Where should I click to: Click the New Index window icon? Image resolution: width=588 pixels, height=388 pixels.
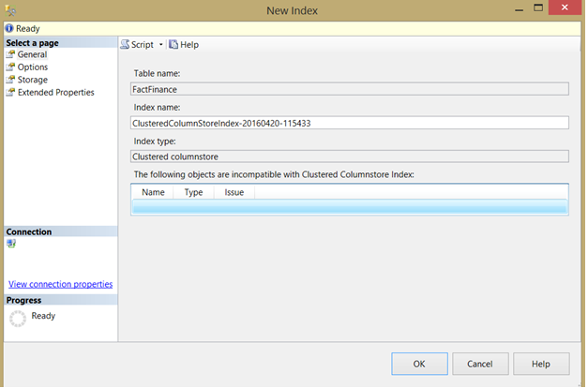[10, 10]
